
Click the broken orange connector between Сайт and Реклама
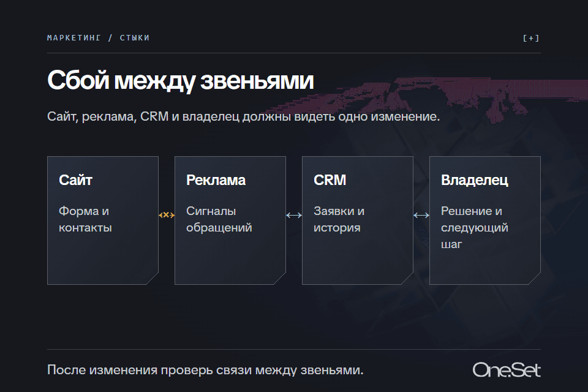[x=167, y=215]
